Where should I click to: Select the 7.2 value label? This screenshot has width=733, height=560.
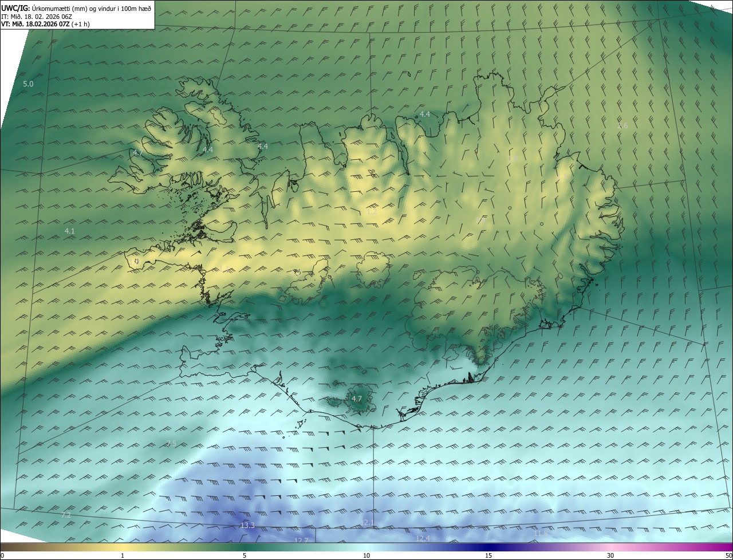[x=66, y=515]
